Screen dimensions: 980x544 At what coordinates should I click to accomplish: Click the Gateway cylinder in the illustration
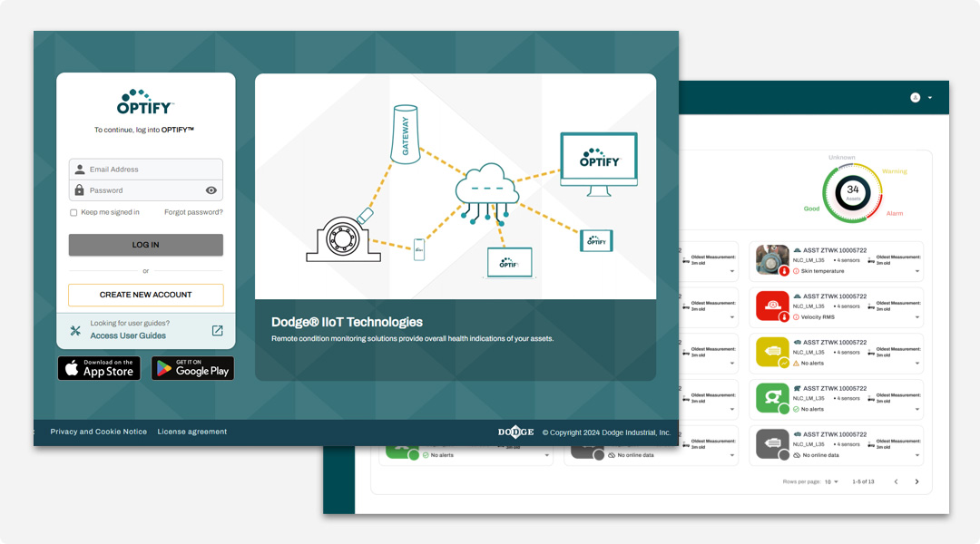405,134
